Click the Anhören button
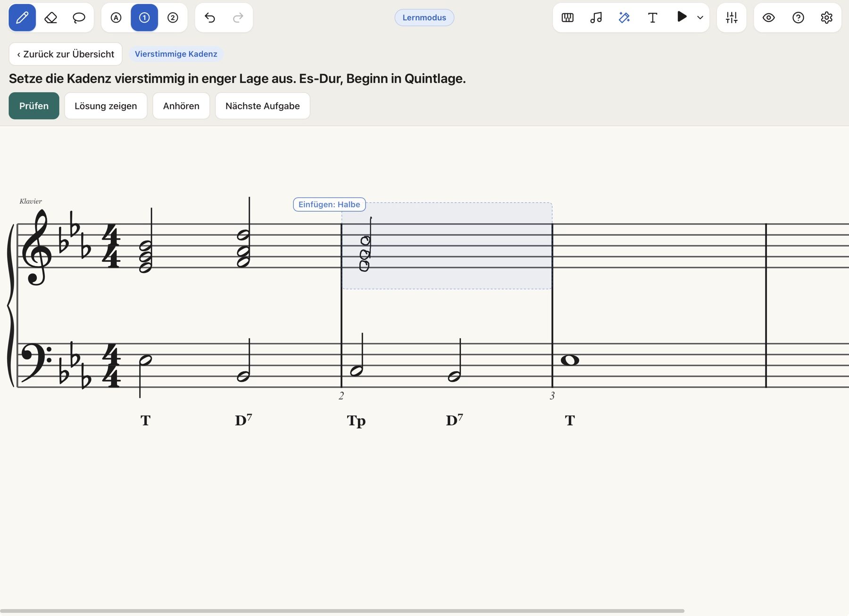Screen dimensions: 849x616 181,106
